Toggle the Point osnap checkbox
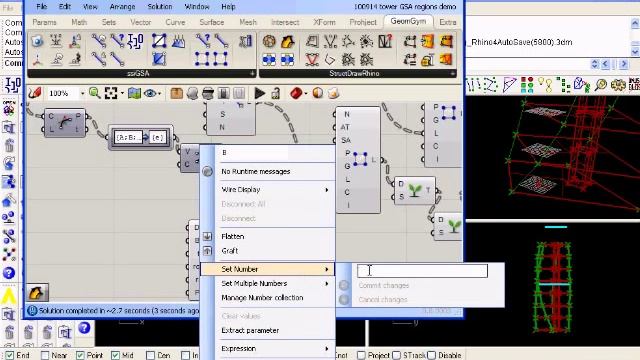Image resolution: width=640 pixels, height=360 pixels. click(80, 355)
